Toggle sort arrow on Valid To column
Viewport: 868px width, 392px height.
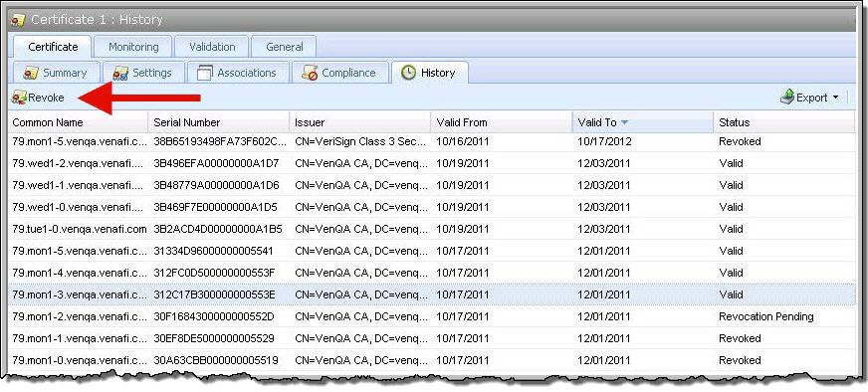[x=624, y=122]
